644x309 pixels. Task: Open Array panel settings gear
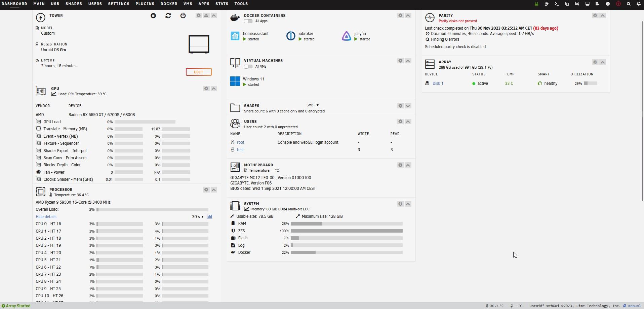coord(595,62)
